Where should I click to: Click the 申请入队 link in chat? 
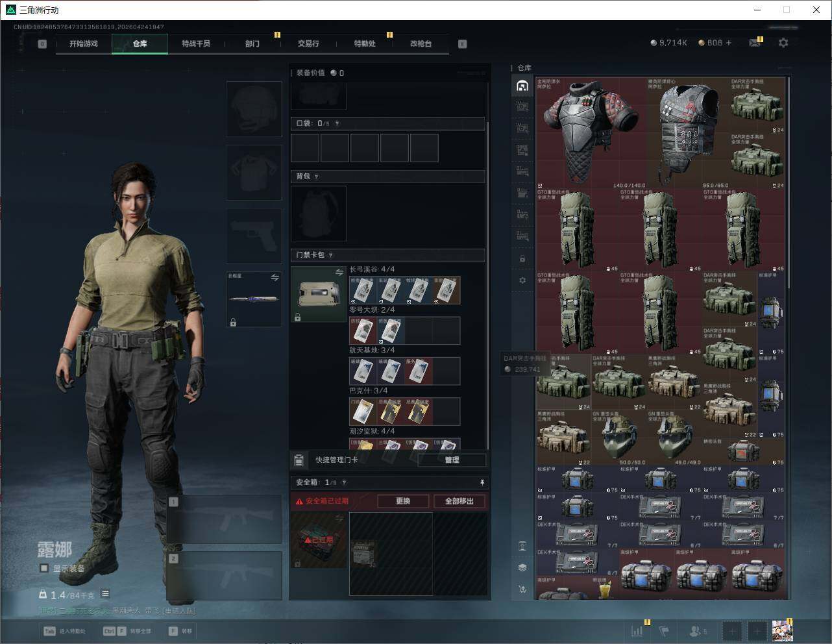click(178, 610)
